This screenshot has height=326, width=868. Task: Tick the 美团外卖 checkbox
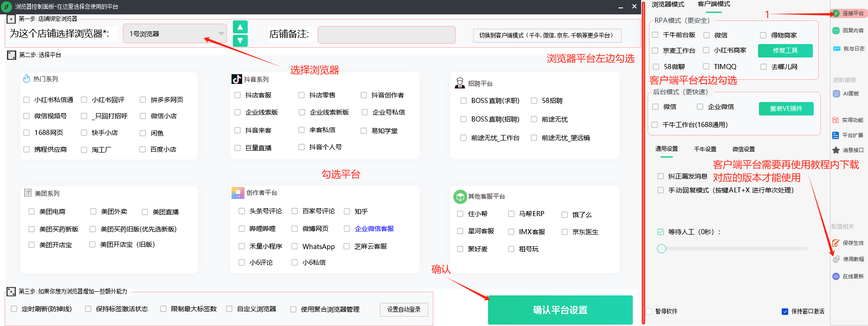93,211
